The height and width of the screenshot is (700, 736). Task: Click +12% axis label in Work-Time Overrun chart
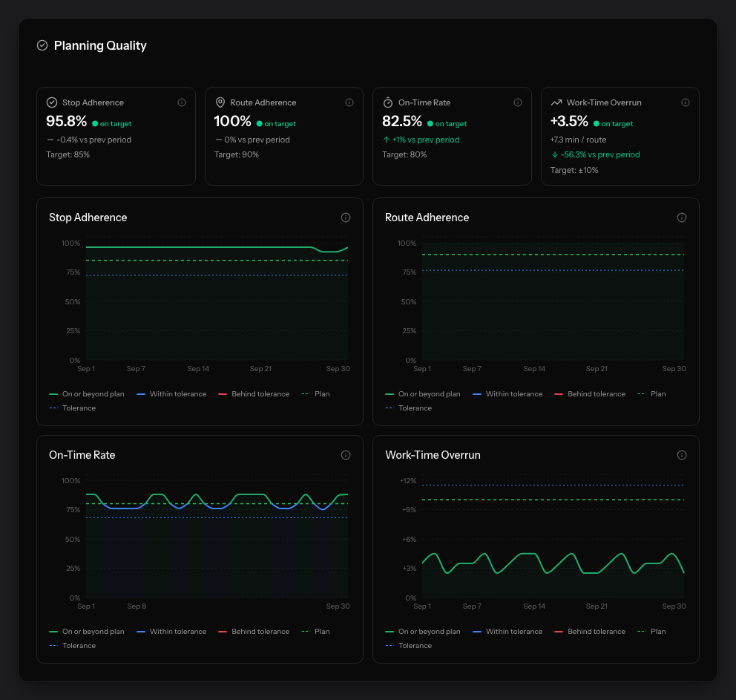(408, 481)
